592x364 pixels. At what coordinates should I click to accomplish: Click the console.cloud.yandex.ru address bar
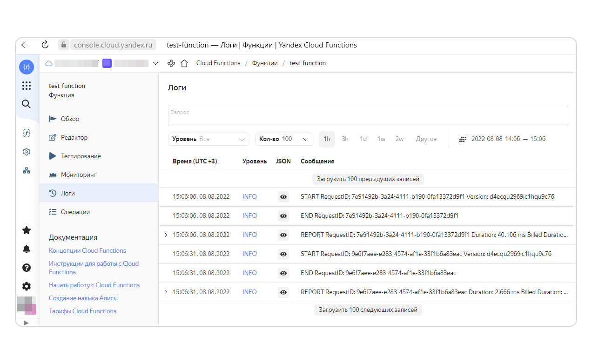coord(113,45)
